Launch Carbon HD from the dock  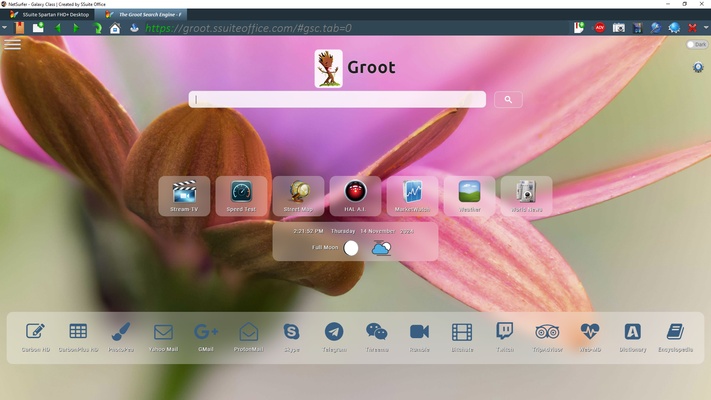[35, 337]
